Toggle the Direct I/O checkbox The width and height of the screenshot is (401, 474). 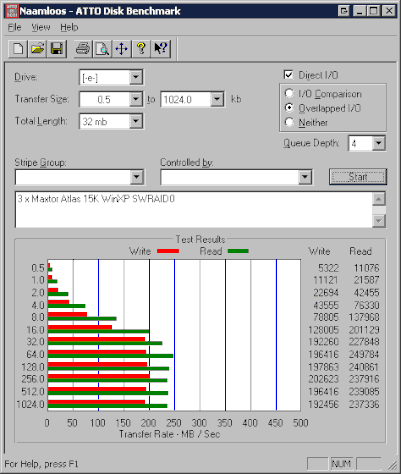288,75
